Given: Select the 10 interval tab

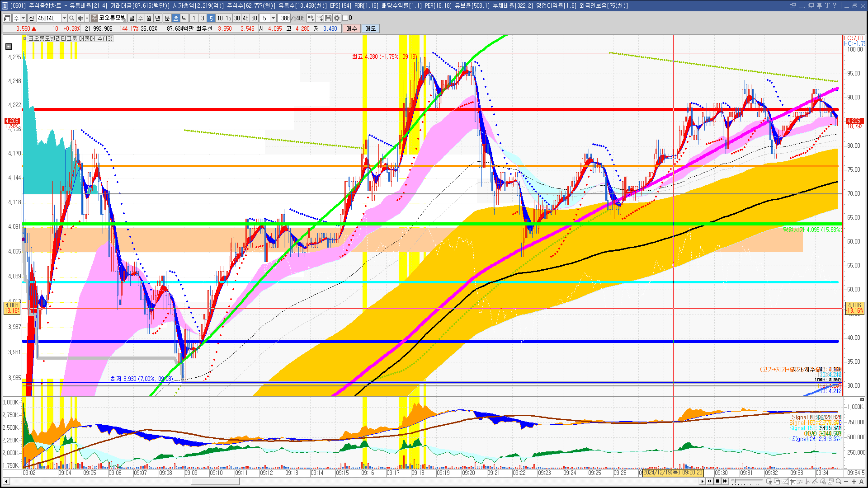Looking at the screenshot, I should 220,18.
